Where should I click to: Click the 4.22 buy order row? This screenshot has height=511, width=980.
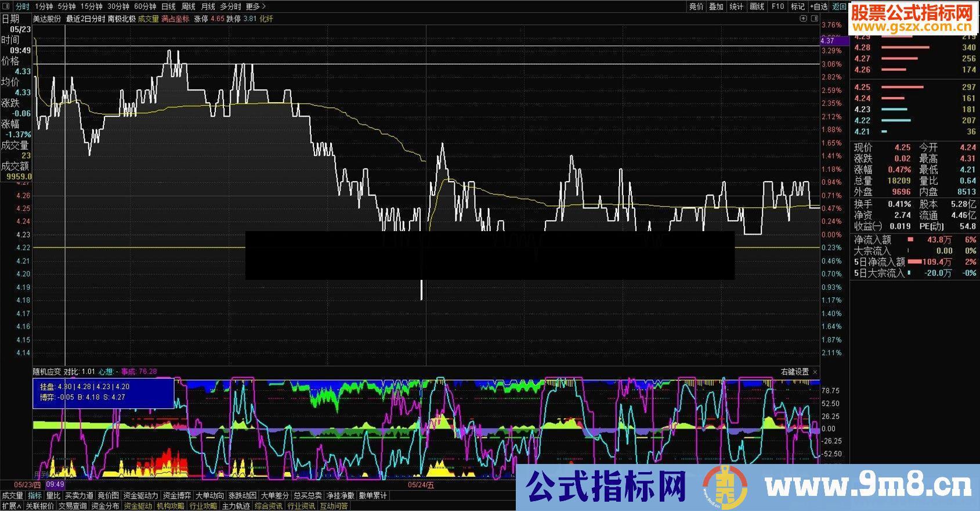pos(915,120)
